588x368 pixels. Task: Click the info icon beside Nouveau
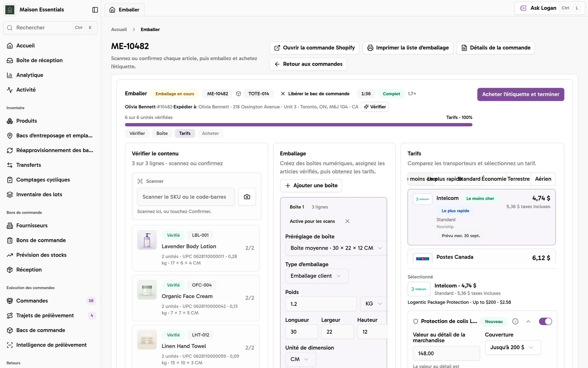515,321
